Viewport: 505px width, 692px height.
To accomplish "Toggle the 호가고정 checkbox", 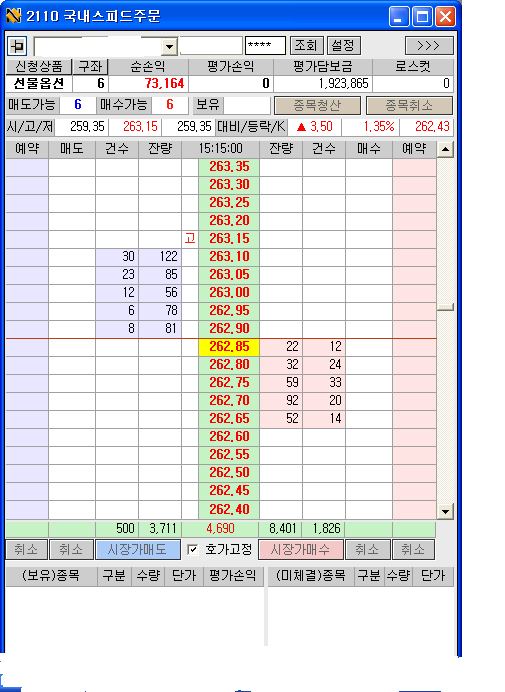I will [192, 549].
